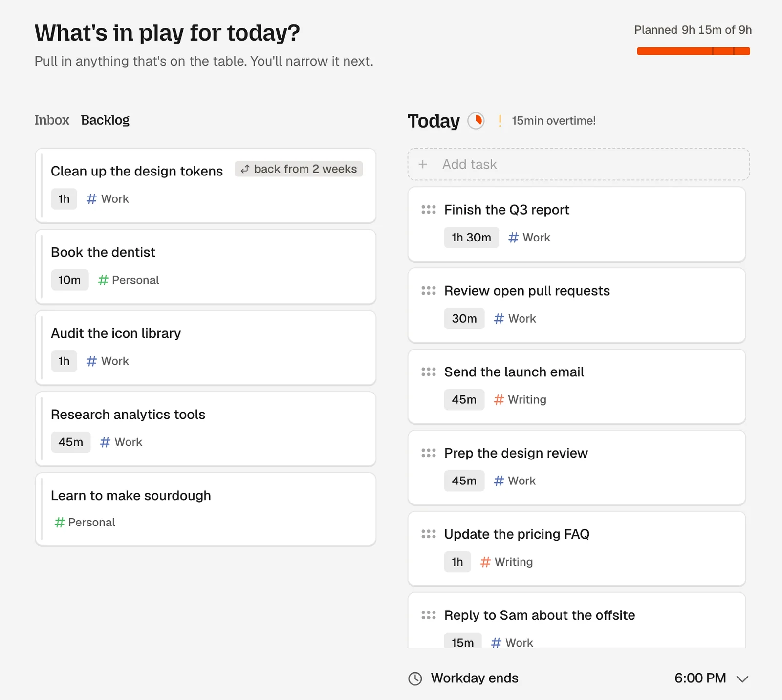Image resolution: width=782 pixels, height=700 pixels.
Task: Click the Work tag on Review open pull requests
Action: click(515, 319)
